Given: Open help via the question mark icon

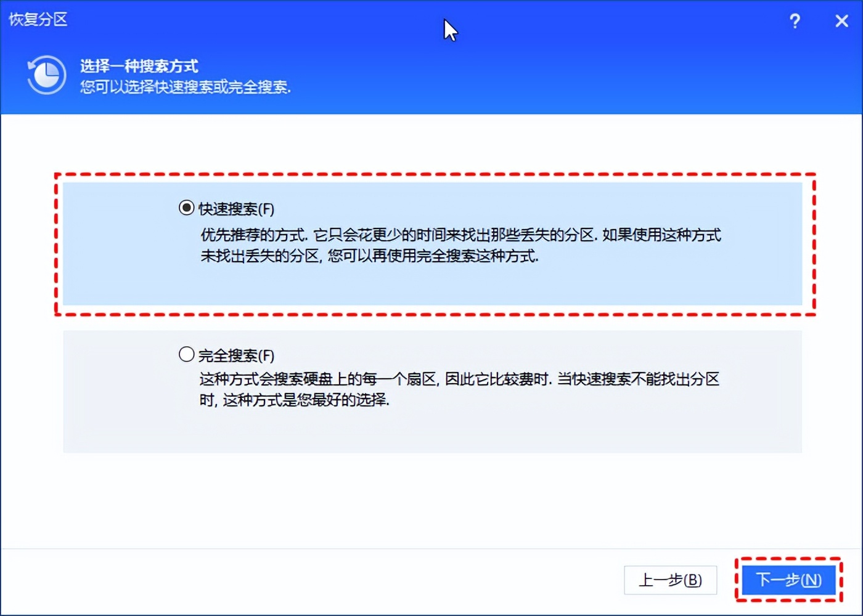Looking at the screenshot, I should 795,21.
